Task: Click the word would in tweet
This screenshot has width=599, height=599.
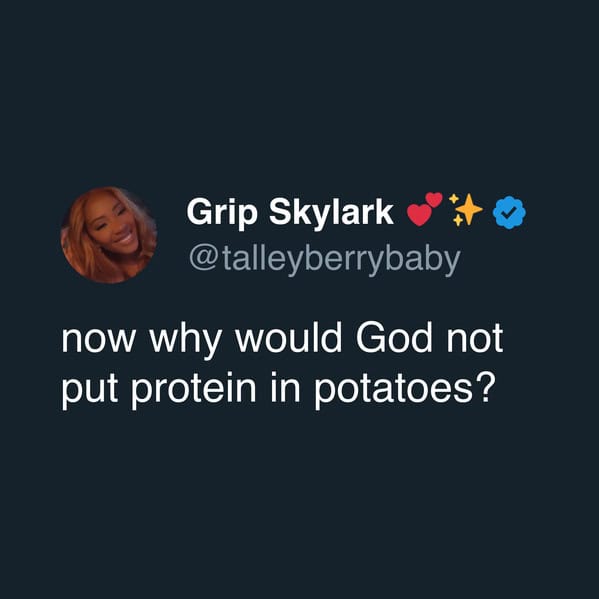Action: [288, 338]
